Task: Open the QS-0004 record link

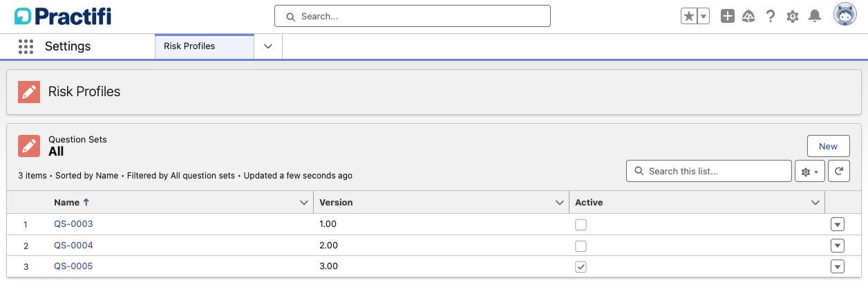Action: [73, 246]
